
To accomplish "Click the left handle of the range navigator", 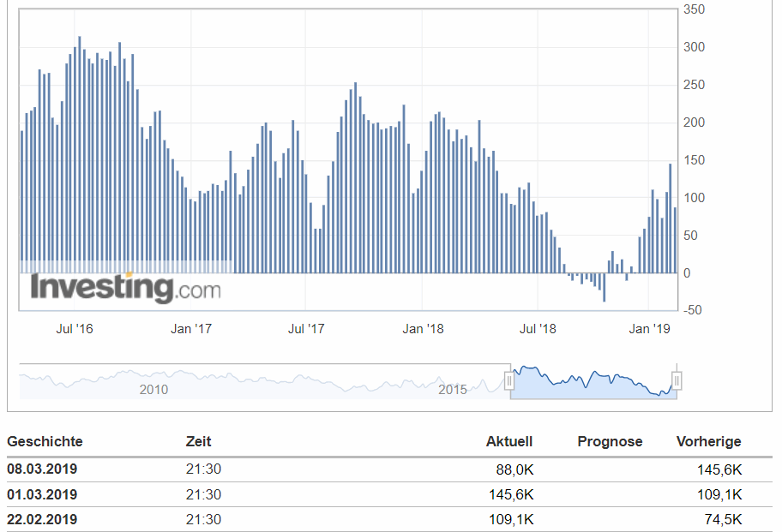I will (508, 379).
